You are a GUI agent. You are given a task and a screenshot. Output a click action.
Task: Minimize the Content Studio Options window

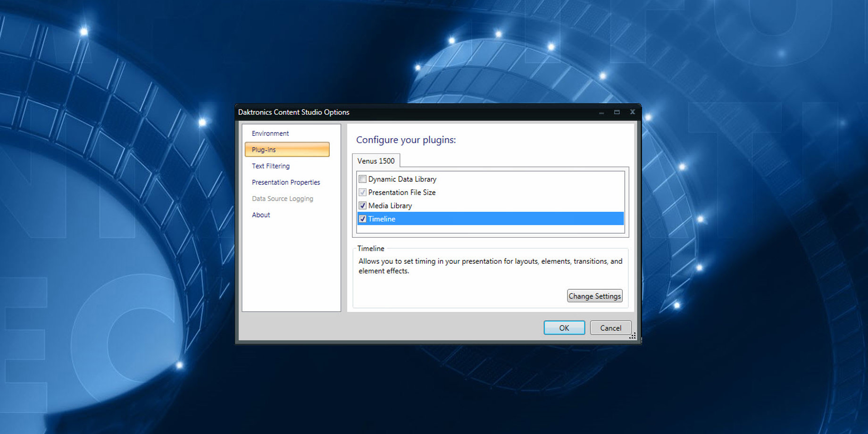click(x=601, y=112)
